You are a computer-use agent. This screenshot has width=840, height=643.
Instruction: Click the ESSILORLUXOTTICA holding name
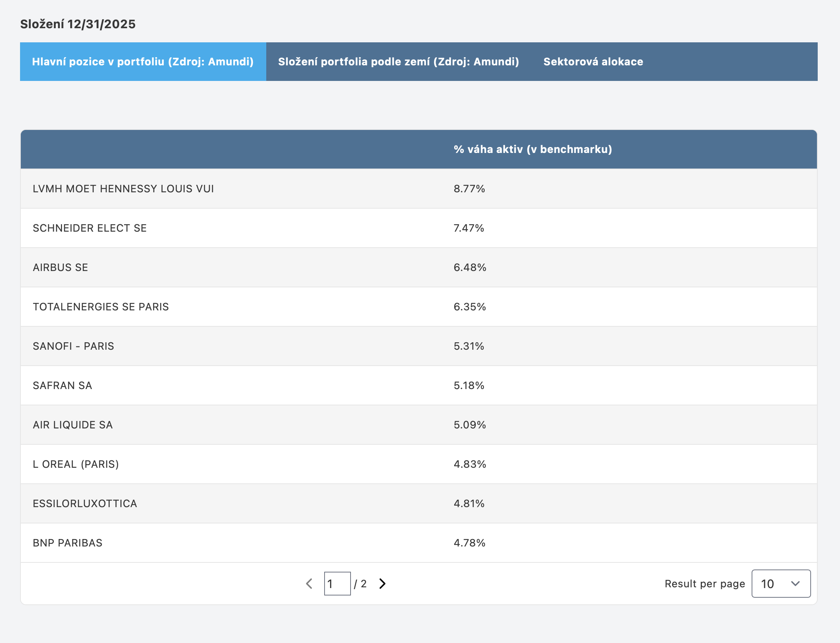85,504
